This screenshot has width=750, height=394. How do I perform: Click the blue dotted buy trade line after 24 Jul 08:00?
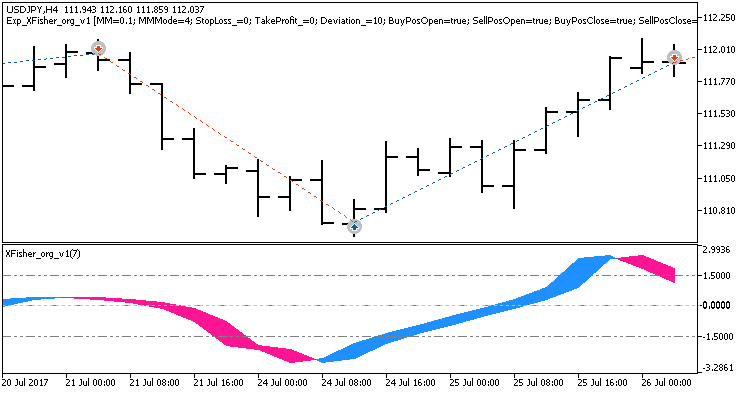click(514, 142)
